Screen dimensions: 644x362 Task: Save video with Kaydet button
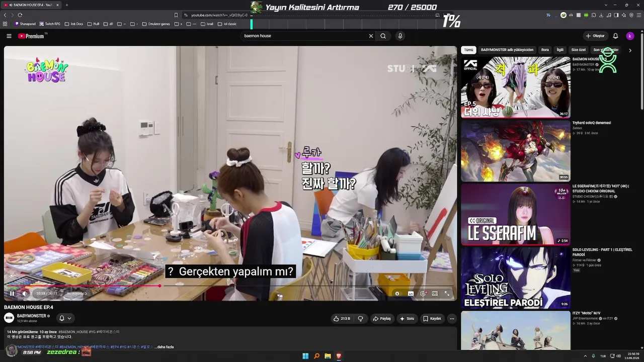pyautogui.click(x=432, y=318)
